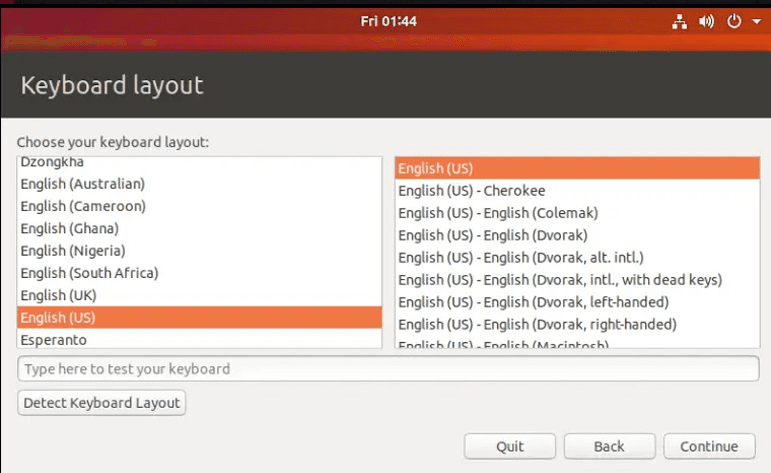Select Dzongkha in the language list
Viewport: 771px width, 473px height.
[x=200, y=163]
